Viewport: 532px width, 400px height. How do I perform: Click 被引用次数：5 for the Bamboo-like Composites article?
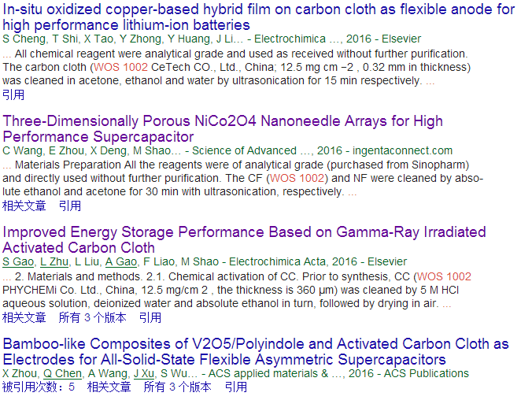pyautogui.click(x=39, y=387)
